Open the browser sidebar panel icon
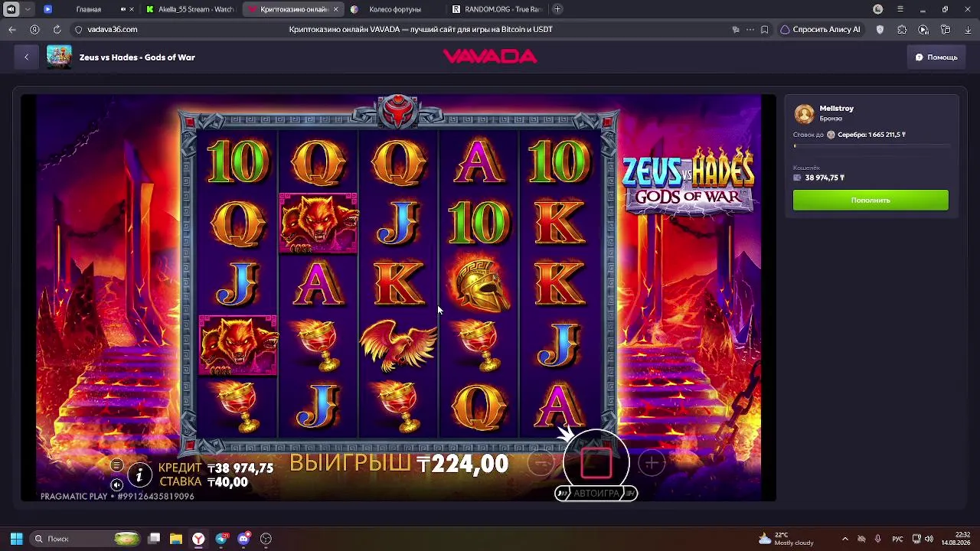980x551 pixels. pos(946,30)
